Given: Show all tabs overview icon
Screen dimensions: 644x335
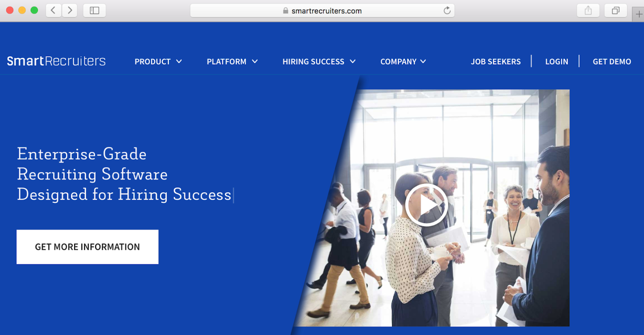Looking at the screenshot, I should tap(616, 11).
